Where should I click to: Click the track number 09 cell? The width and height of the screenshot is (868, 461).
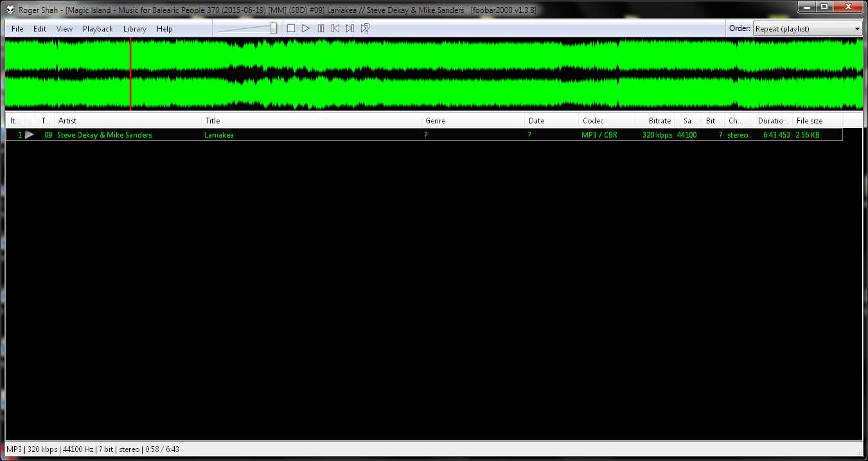(48, 135)
